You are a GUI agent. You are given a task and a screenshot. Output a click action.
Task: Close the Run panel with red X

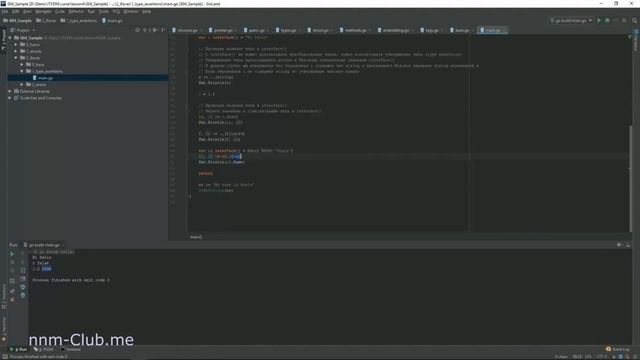click(x=12, y=300)
